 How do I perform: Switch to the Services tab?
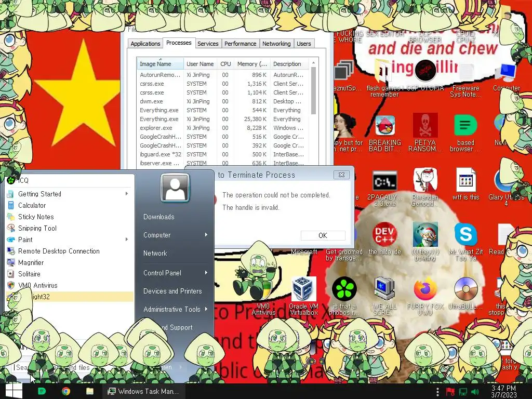point(208,44)
